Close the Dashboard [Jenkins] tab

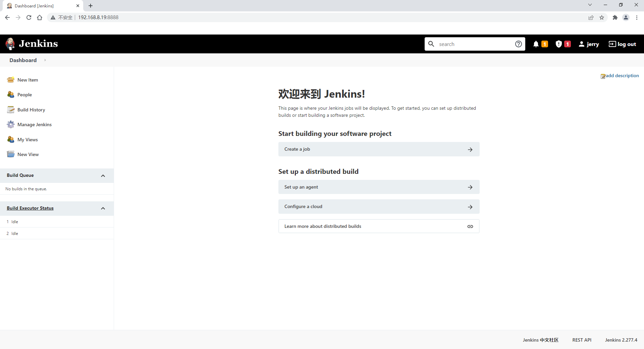[78, 6]
